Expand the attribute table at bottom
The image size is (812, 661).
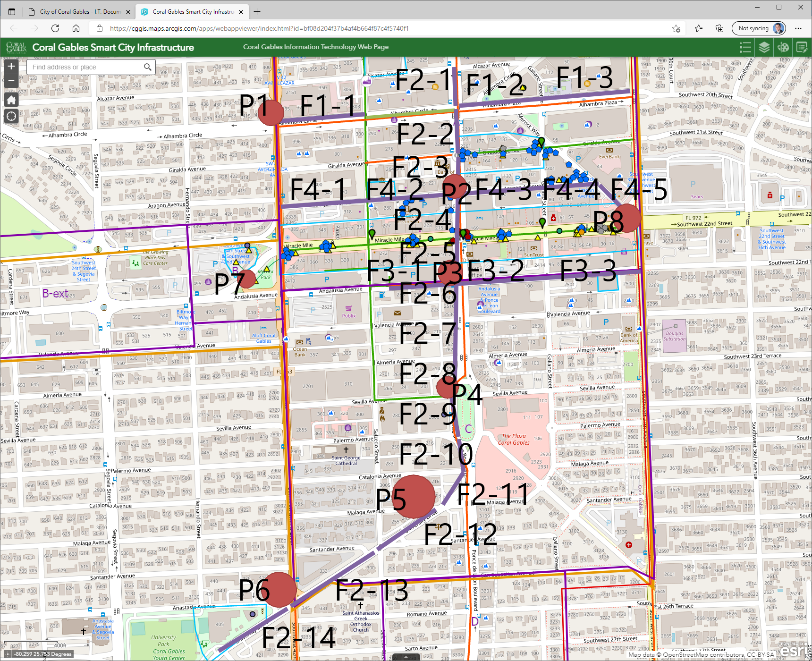(406, 658)
